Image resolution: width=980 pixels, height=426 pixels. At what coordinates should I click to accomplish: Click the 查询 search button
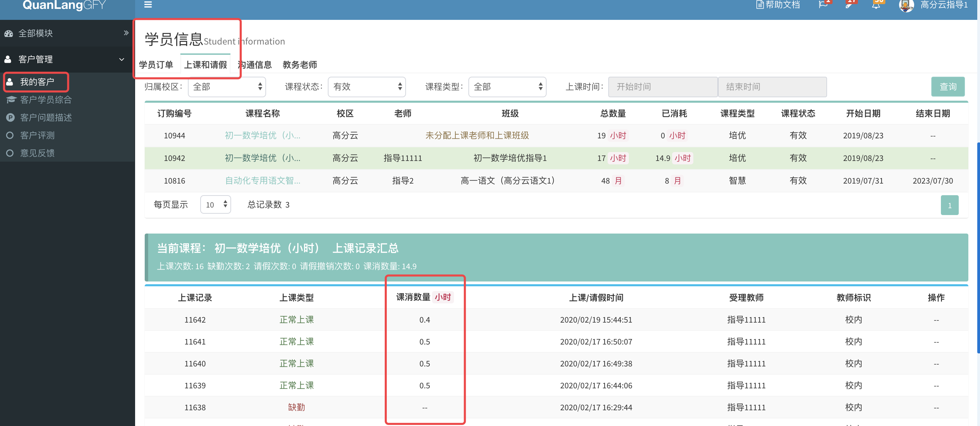[x=947, y=87]
